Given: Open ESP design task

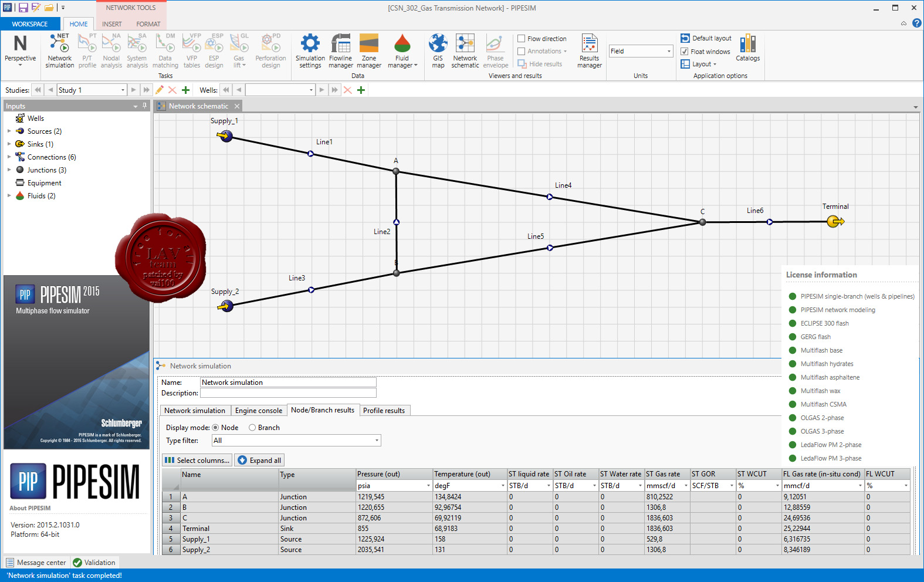Looking at the screenshot, I should 214,51.
